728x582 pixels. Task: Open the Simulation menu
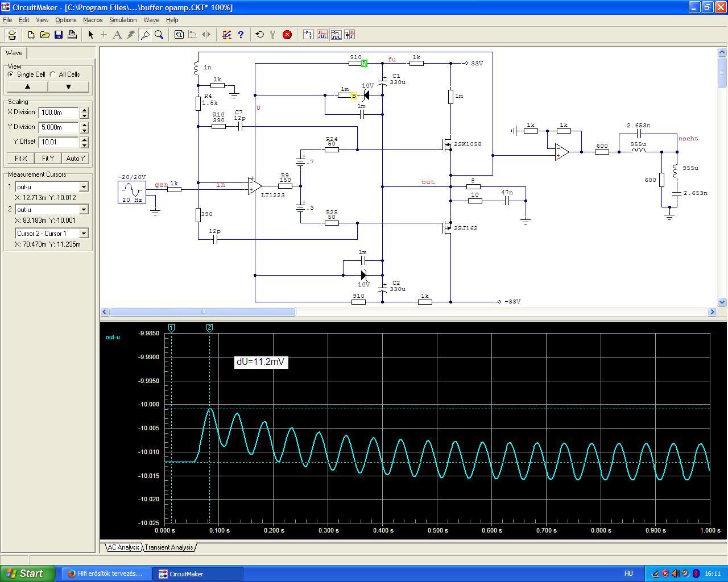coord(123,20)
